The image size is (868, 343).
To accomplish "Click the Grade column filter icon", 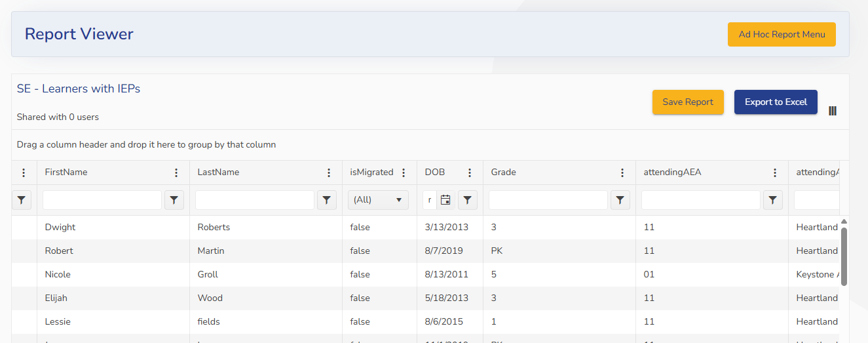I will tap(620, 200).
